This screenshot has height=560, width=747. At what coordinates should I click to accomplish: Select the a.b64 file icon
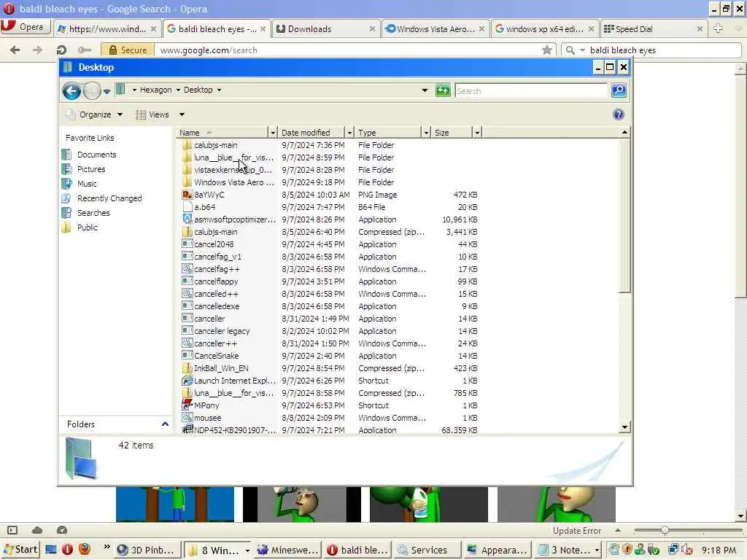[x=187, y=207]
